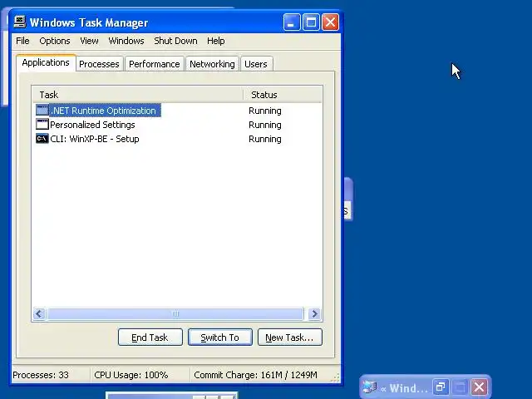The height and width of the screenshot is (399, 532).
Task: Restore the small Wind... window using its restore button
Action: click(441, 387)
